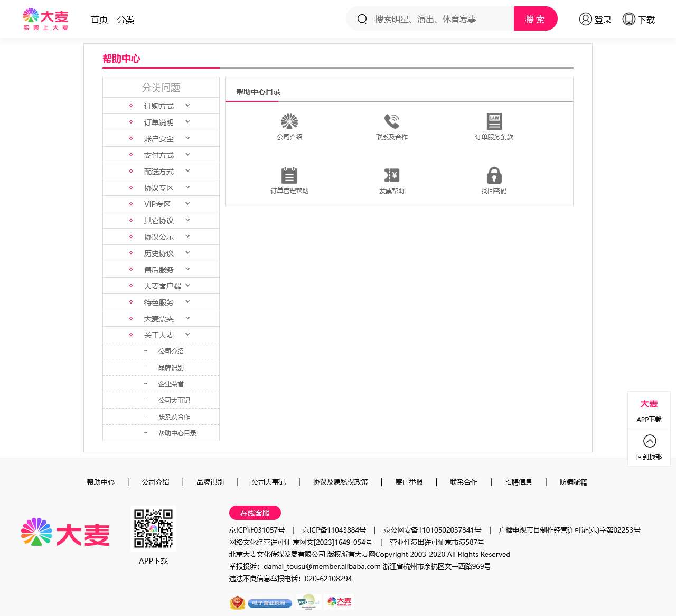Expand the 支付方式 category

pyautogui.click(x=161, y=155)
